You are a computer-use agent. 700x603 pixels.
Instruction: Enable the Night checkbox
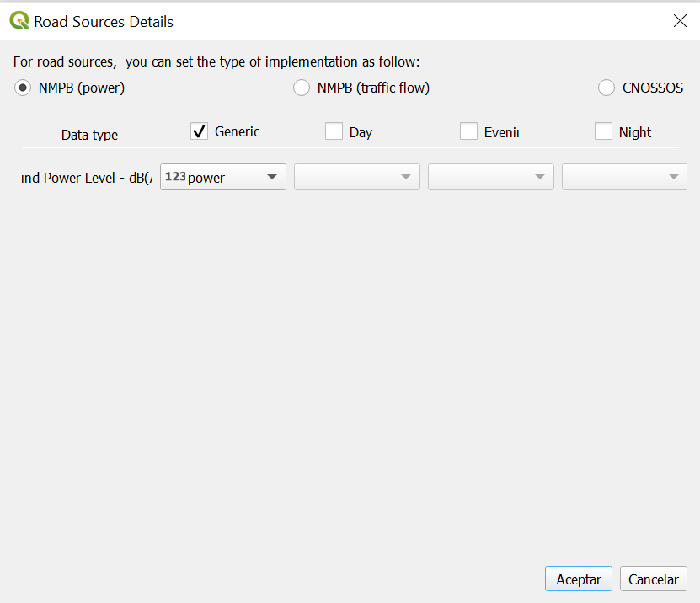(x=603, y=131)
